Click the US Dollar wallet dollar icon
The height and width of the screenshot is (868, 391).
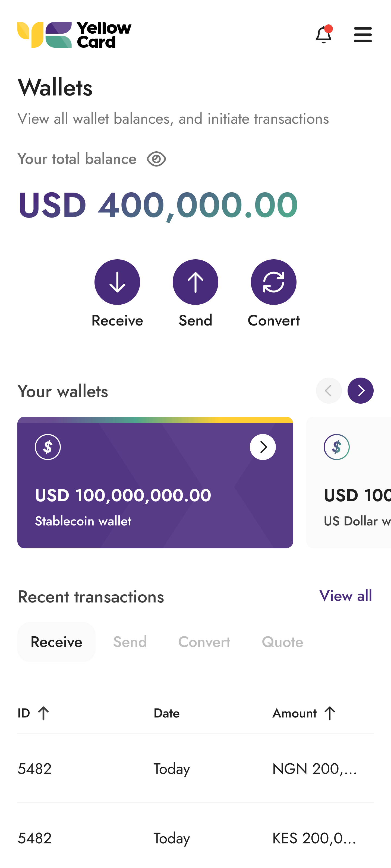pos(336,447)
